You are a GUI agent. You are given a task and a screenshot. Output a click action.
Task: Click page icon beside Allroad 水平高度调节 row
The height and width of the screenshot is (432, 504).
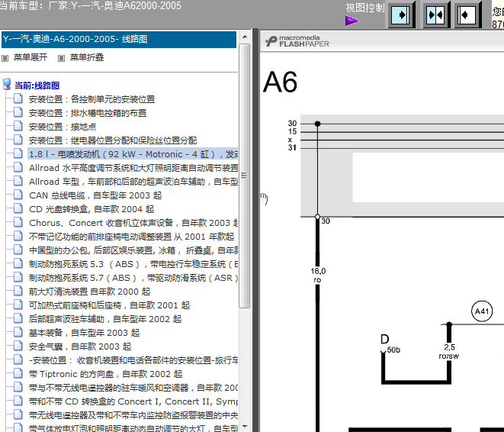coord(18,167)
